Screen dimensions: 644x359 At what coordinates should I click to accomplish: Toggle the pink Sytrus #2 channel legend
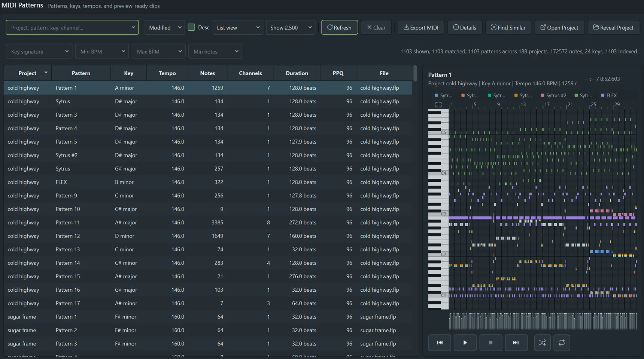(x=553, y=95)
